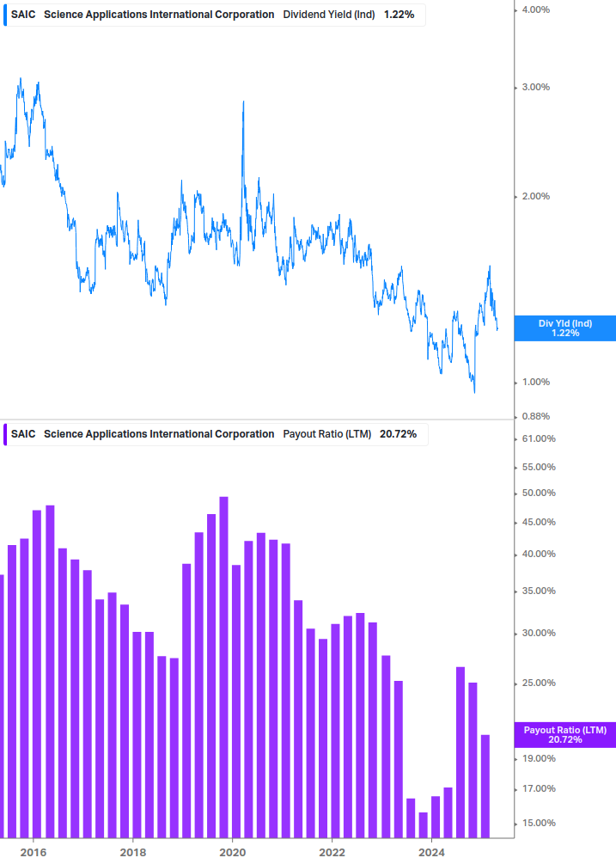Click the 40.00% payout axis label
This screenshot has height=864, width=616.
[x=539, y=554]
